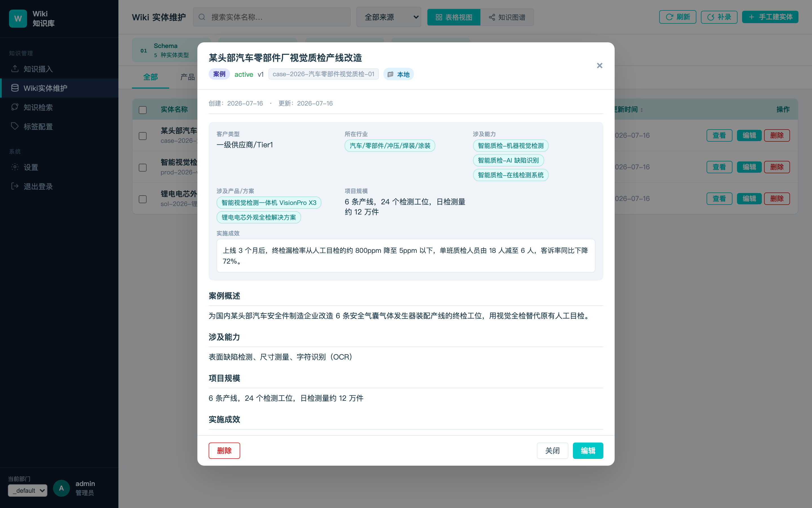Click 删除 in the third table row
The image size is (812, 508).
[777, 199]
